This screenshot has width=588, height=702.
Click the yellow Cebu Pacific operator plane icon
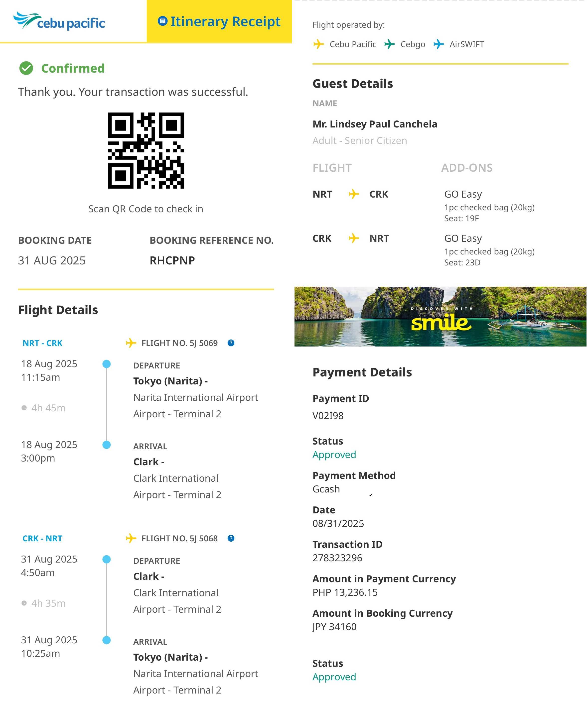point(318,44)
